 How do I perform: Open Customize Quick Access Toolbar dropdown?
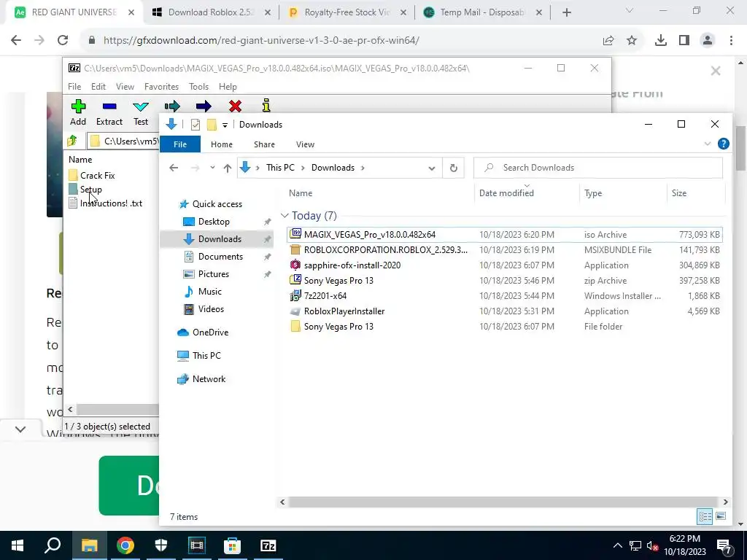[x=225, y=125]
